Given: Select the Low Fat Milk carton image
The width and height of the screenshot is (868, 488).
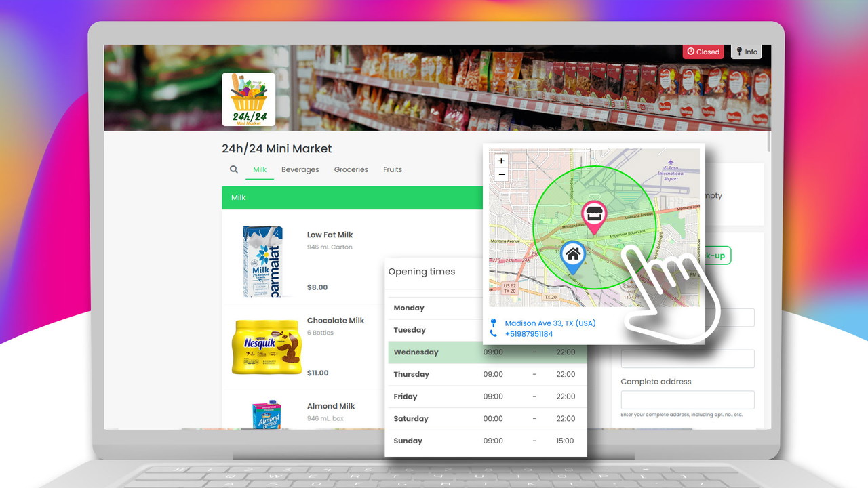Looking at the screenshot, I should pos(262,261).
